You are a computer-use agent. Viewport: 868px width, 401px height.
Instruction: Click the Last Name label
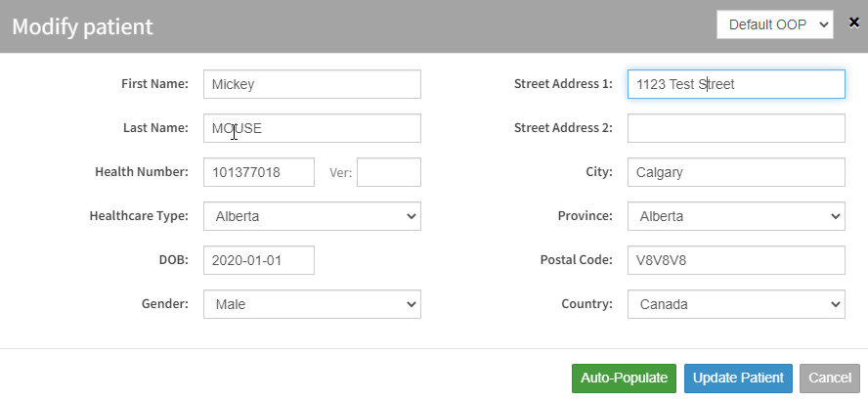click(x=156, y=128)
